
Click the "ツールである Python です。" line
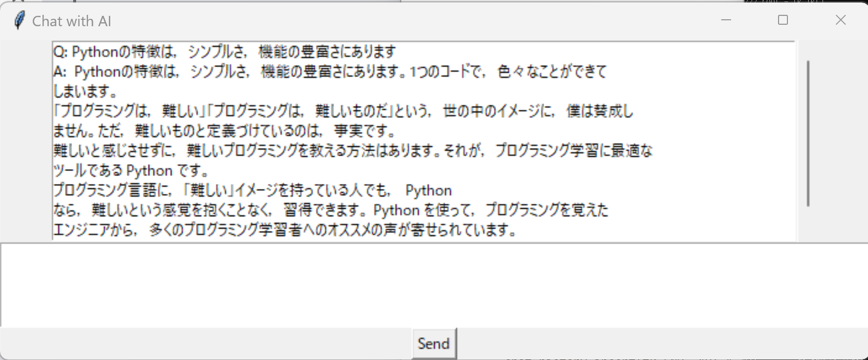pyautogui.click(x=131, y=171)
